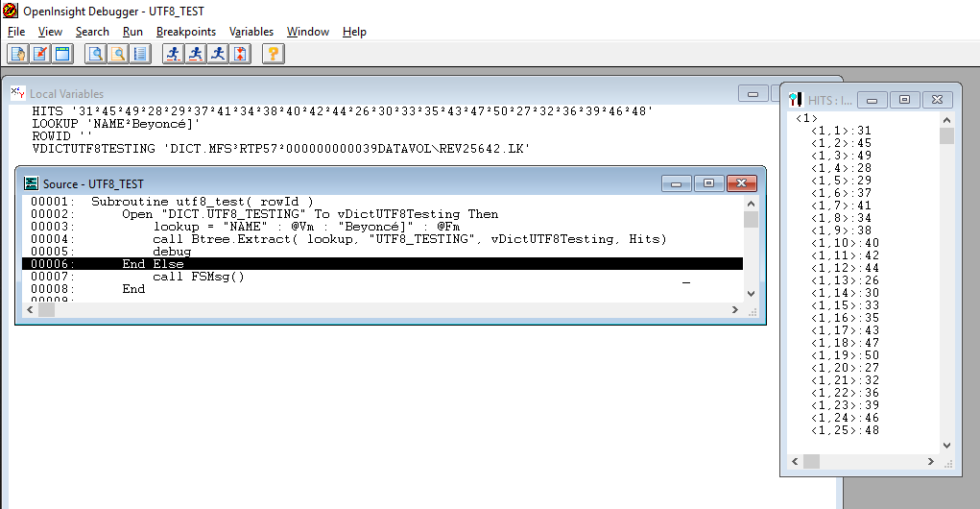
Task: Select row <1,10>:40 in HITS
Action: click(x=845, y=243)
